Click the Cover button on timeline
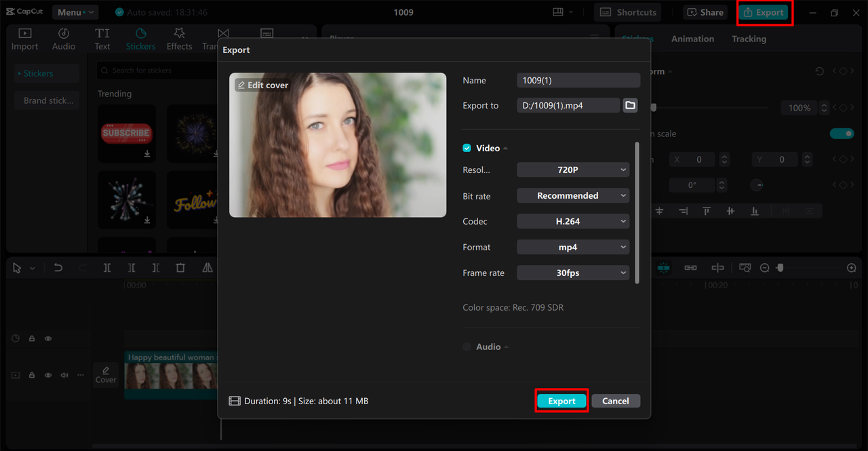This screenshot has height=451, width=868. click(x=106, y=374)
